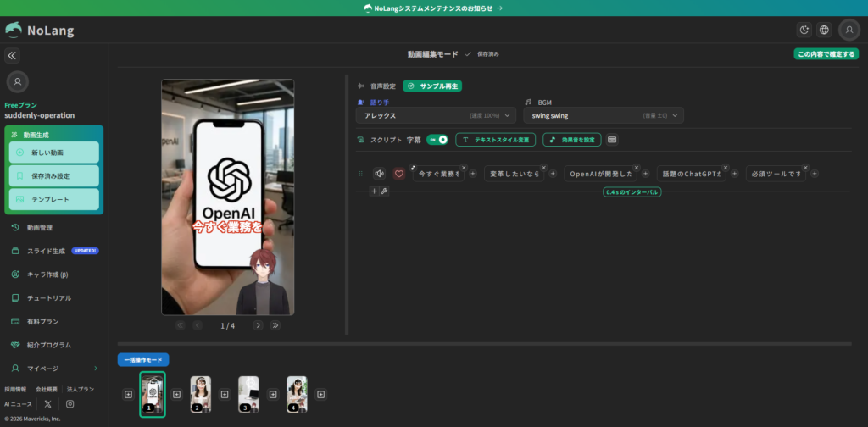Select OpenAIが開発した script chip
The width and height of the screenshot is (868, 427).
pos(600,174)
